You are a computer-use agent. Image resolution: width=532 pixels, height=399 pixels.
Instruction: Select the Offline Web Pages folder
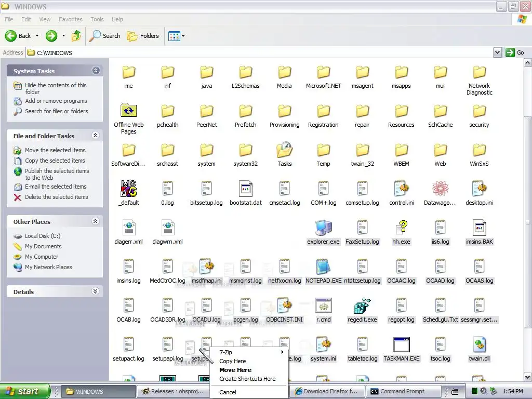click(129, 110)
